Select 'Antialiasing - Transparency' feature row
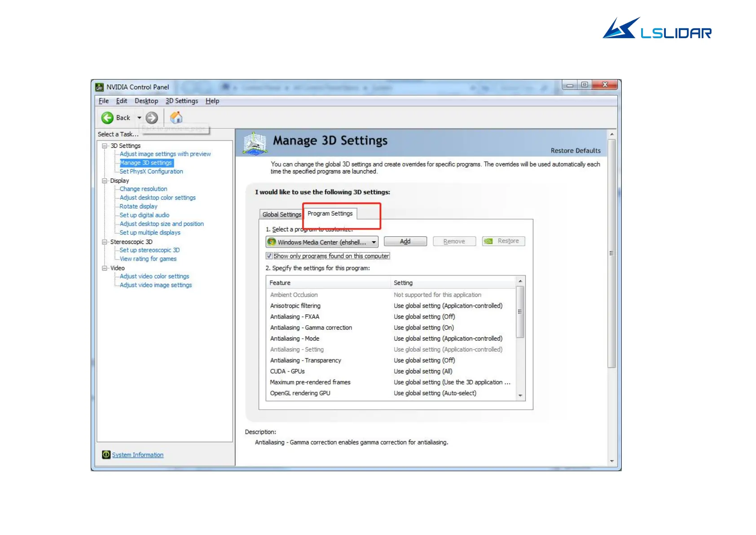 [391, 361]
